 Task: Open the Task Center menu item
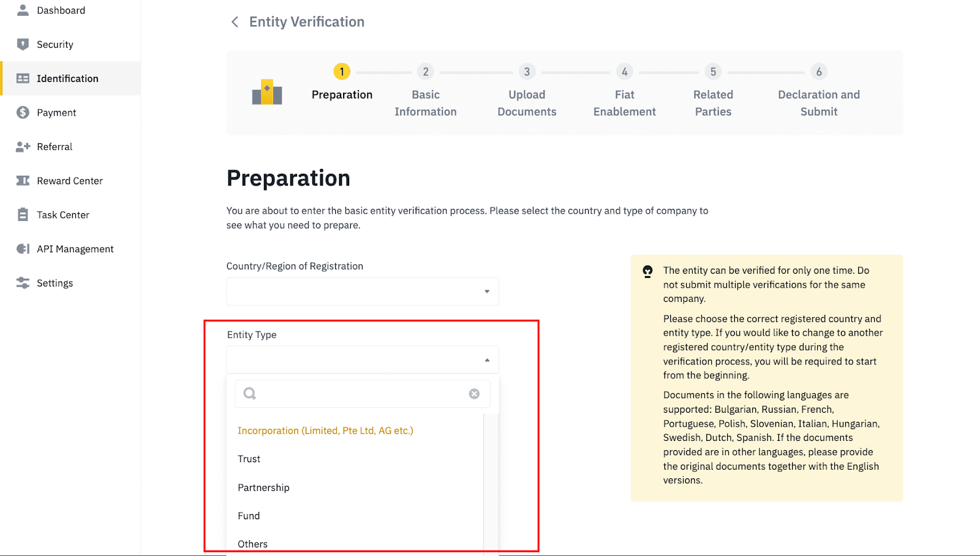click(70, 214)
